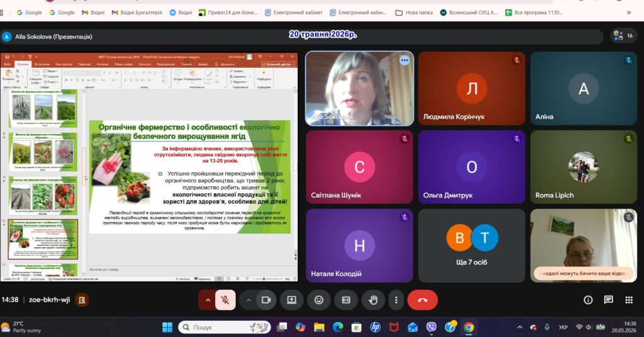Click the organization icon next to zoe-bkrh-wji
The height and width of the screenshot is (337, 644).
(82, 300)
